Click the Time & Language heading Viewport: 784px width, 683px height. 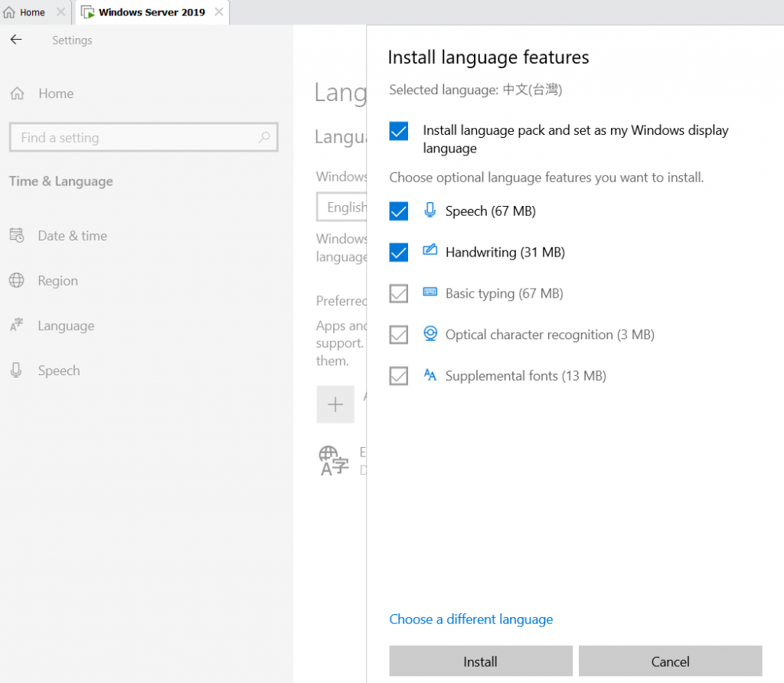(61, 181)
